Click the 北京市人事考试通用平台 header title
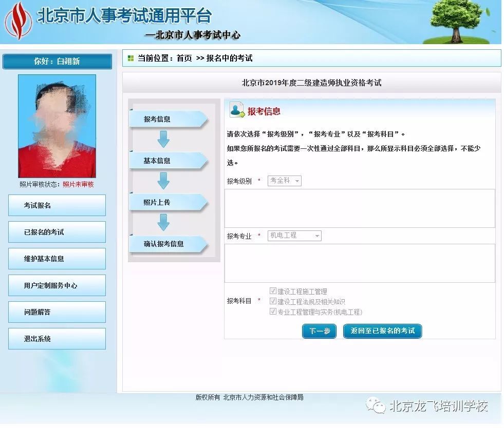Viewport: 504px width, 428px height. point(124,16)
